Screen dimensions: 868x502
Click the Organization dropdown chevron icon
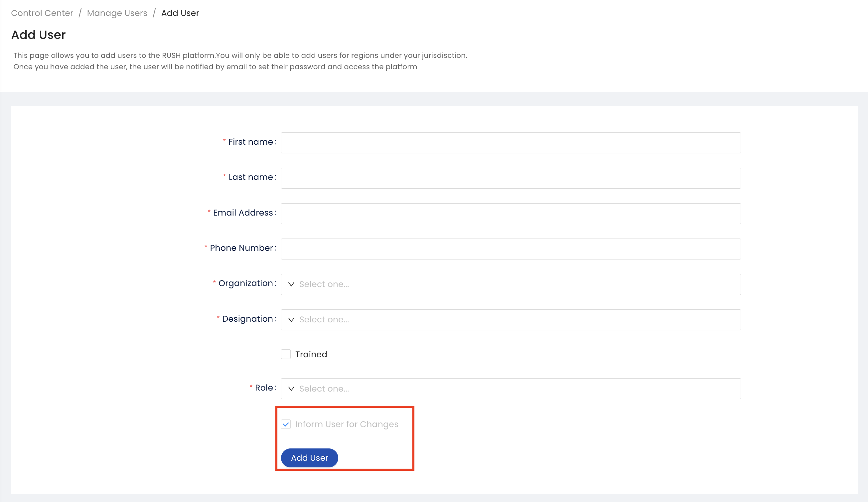point(291,284)
